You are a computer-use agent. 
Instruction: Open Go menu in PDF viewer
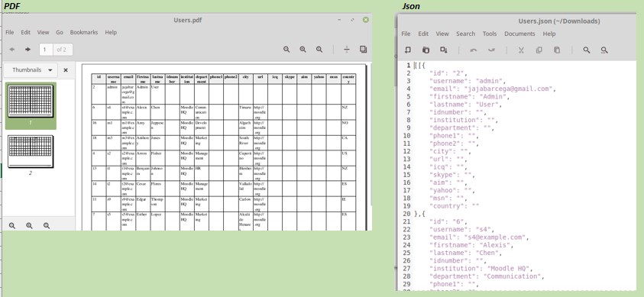coord(60,32)
